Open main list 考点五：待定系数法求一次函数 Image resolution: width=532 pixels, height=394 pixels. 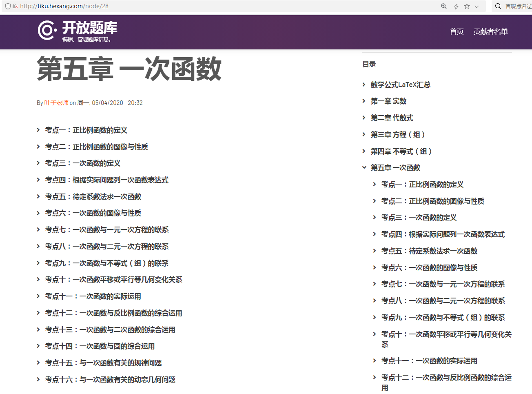click(93, 196)
